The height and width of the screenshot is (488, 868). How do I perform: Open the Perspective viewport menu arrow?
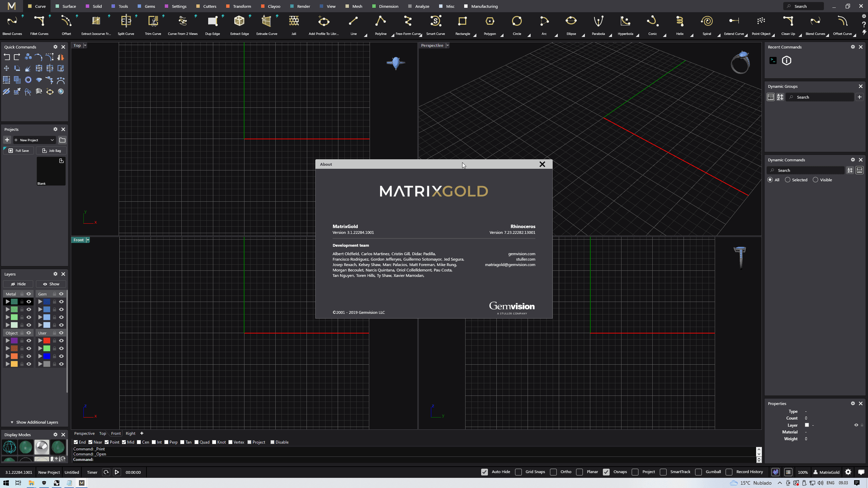[448, 45]
